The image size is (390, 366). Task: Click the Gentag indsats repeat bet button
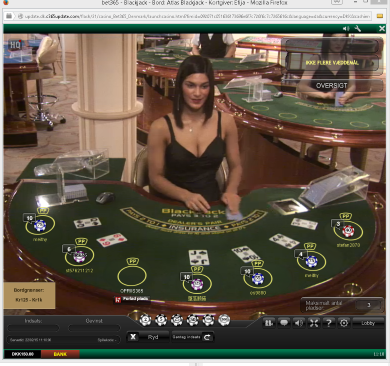coord(192,337)
